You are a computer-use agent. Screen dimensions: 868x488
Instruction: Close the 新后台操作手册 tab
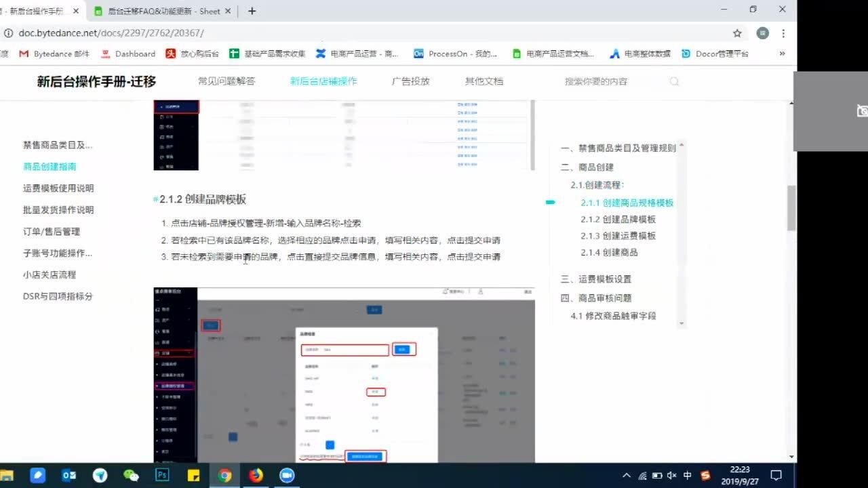tap(75, 11)
